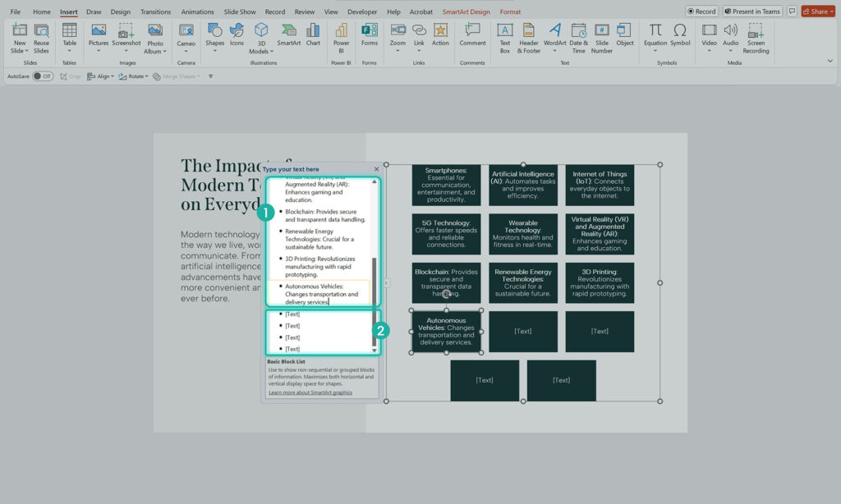Collapse the ribbon with chevron

pos(830,61)
